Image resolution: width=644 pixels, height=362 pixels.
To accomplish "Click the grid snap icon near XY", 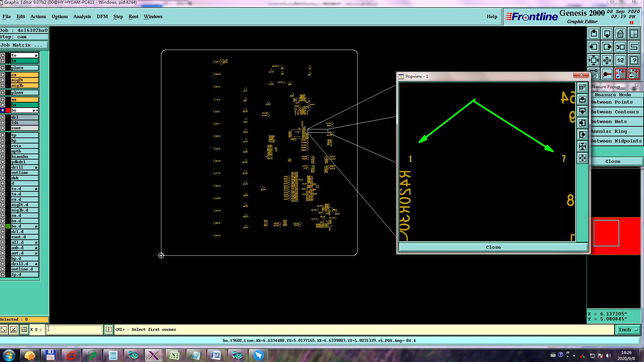I will tap(24, 330).
